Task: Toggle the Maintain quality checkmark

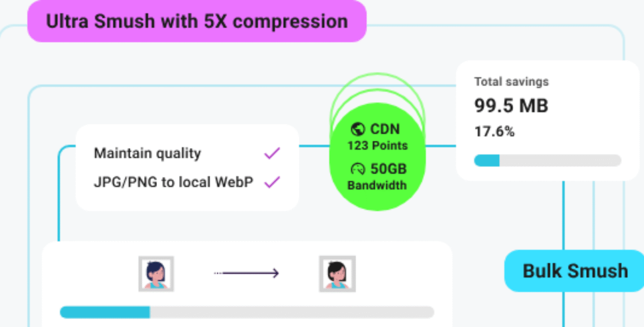Action: 272,153
